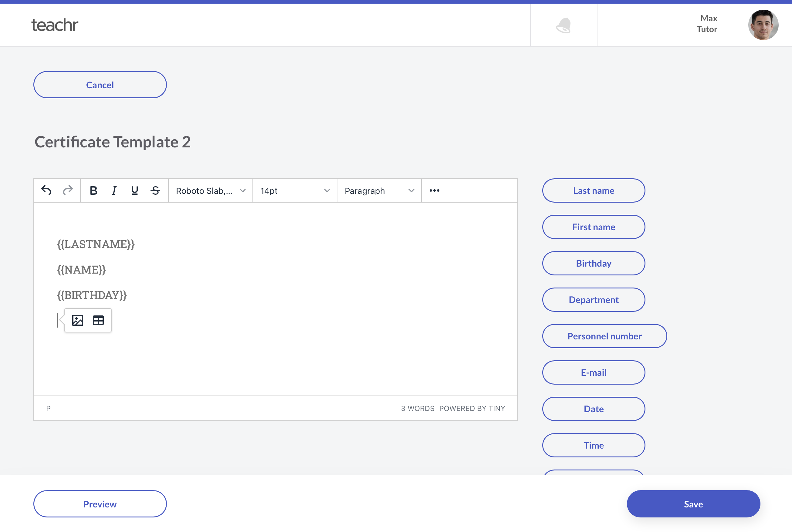Open the Roboto Slab font dropdown
The height and width of the screenshot is (532, 792).
(x=211, y=191)
